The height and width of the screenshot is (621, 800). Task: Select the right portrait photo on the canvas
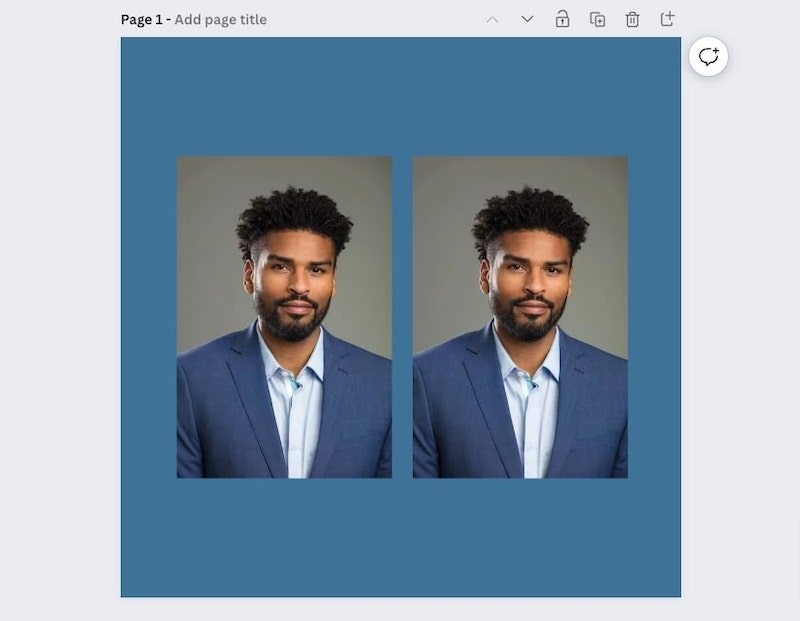point(520,317)
